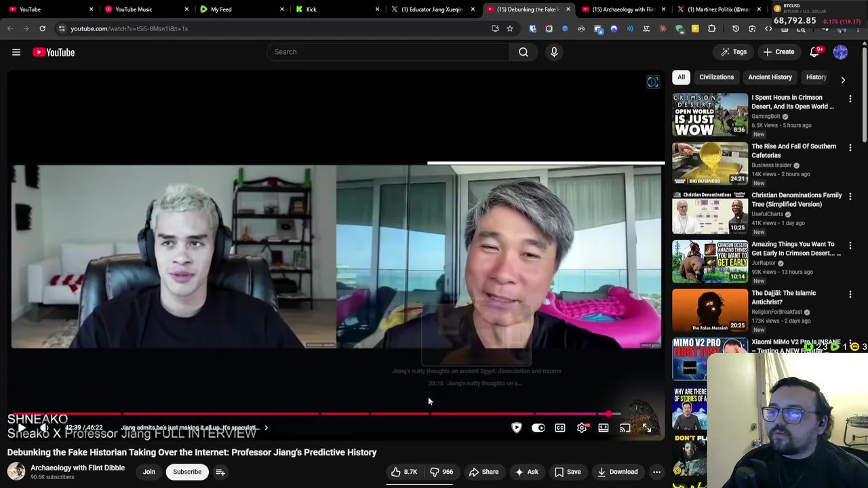Like the video with 8.7K thumbs up

click(404, 472)
